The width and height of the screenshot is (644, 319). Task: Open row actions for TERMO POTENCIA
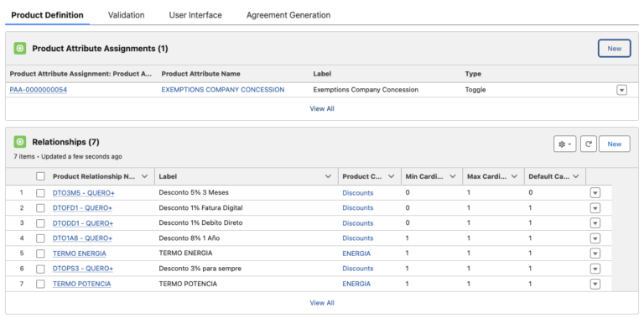coord(595,284)
